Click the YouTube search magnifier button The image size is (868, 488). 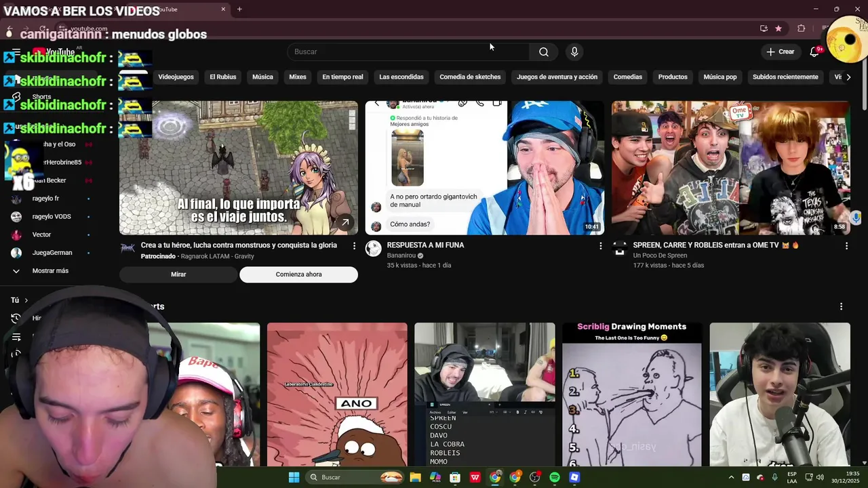pyautogui.click(x=544, y=52)
